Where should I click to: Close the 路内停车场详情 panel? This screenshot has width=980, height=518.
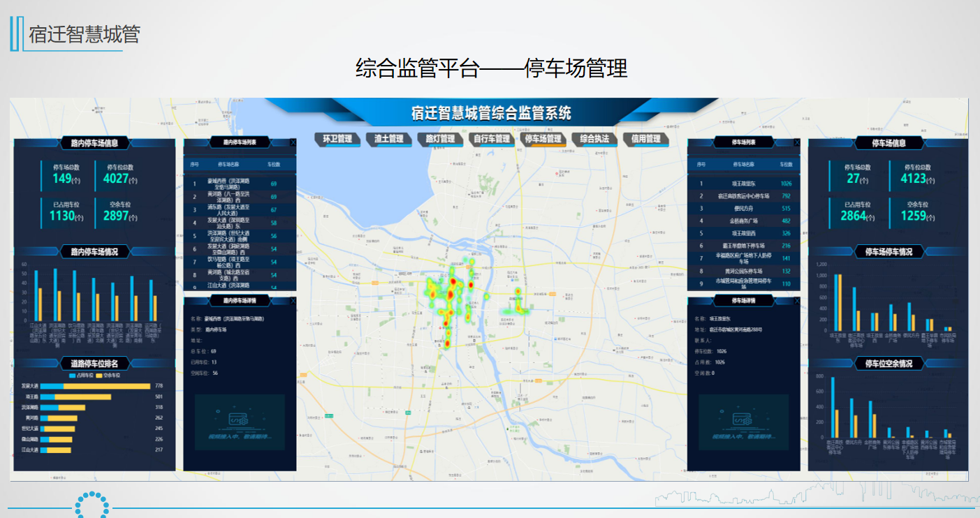pyautogui.click(x=293, y=301)
